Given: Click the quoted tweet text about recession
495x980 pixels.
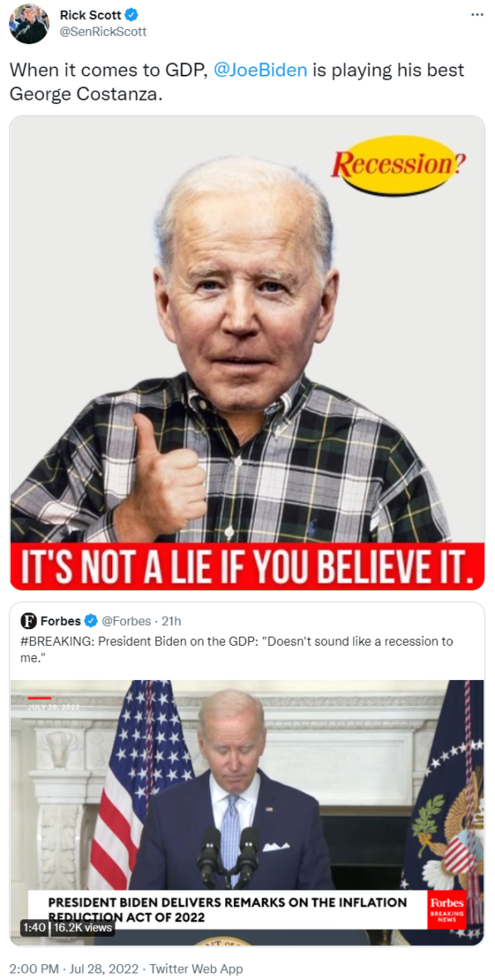Looking at the screenshot, I should tap(237, 650).
